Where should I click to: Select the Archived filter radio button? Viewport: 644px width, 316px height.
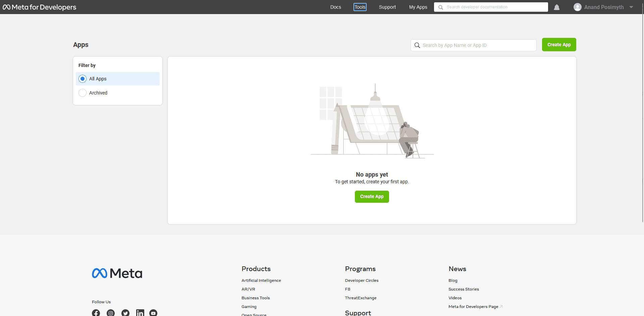(x=83, y=93)
